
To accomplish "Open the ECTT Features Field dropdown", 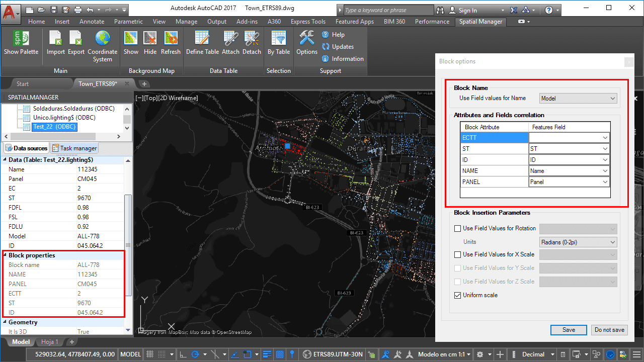I will tap(569, 138).
